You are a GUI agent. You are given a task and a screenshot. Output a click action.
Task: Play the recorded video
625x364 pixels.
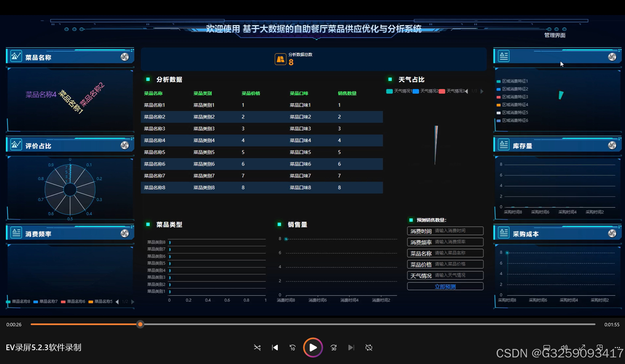coord(313,347)
